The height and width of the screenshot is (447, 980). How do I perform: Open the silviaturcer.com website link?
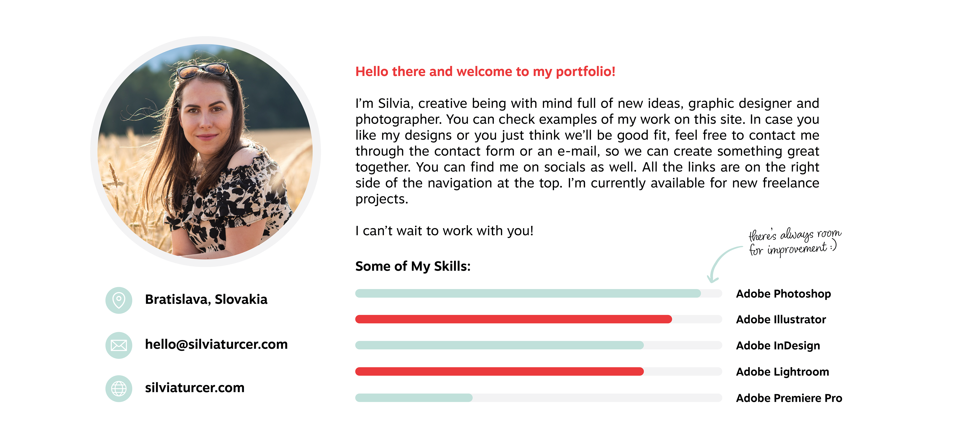194,388
